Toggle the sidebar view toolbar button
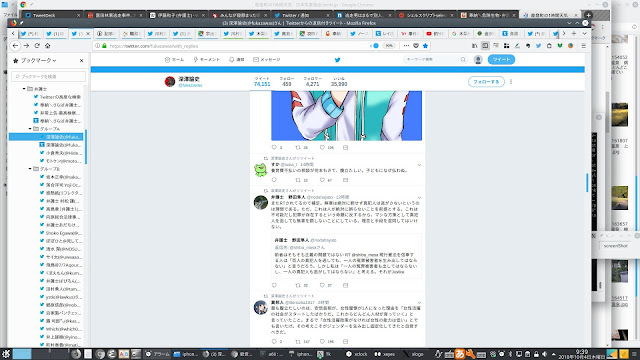 pos(485,46)
